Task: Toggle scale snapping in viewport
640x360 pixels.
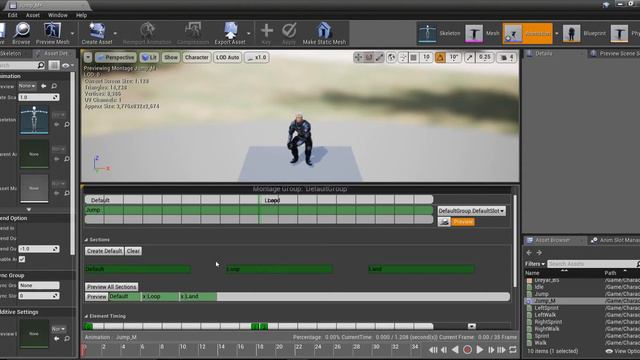Action: pos(469,58)
